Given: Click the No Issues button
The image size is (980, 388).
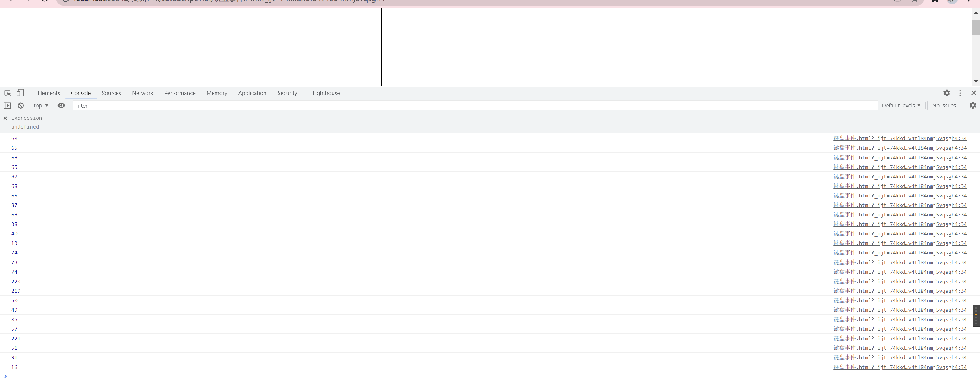Looking at the screenshot, I should (943, 105).
